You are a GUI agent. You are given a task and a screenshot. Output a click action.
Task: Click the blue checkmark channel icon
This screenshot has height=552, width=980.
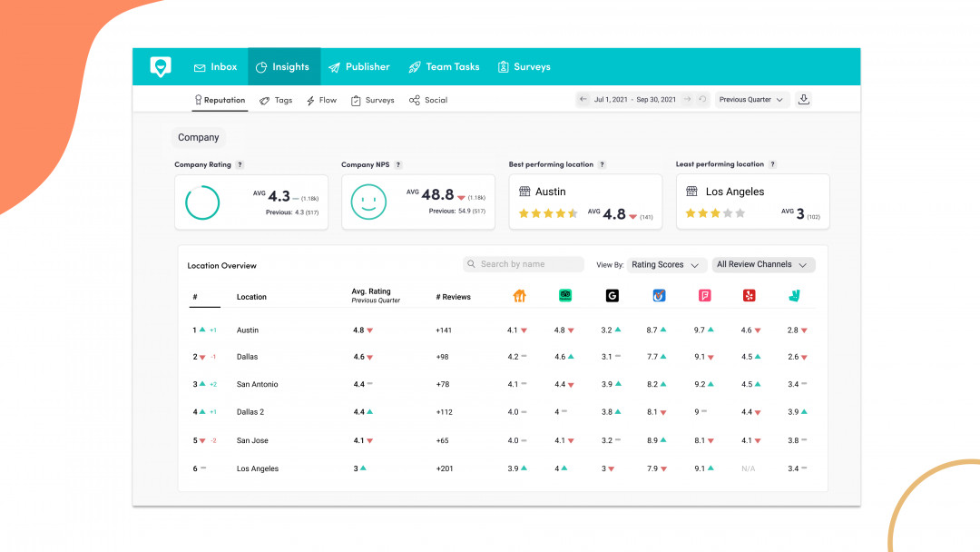click(659, 296)
